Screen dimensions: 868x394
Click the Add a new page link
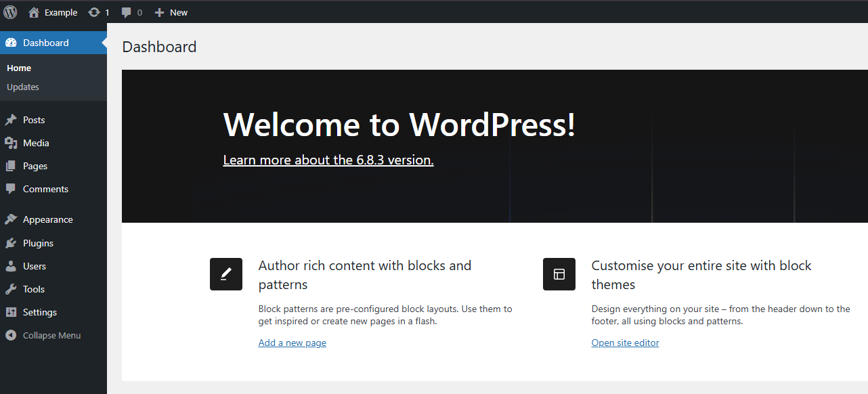[x=292, y=343]
